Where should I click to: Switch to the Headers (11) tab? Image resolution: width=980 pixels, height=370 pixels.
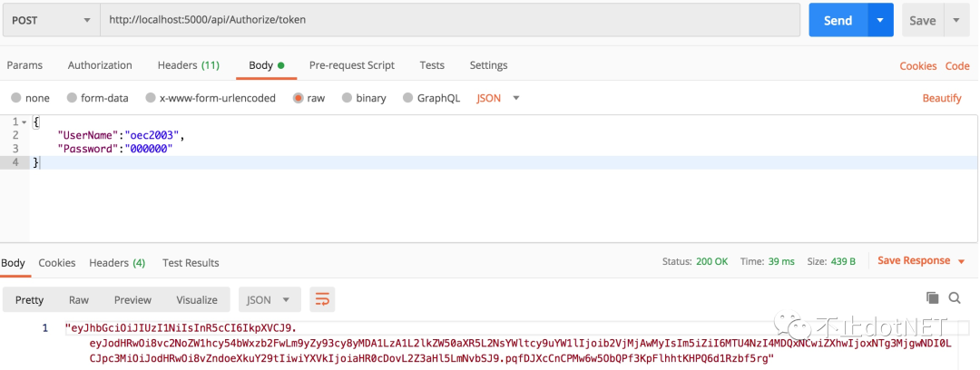[188, 65]
